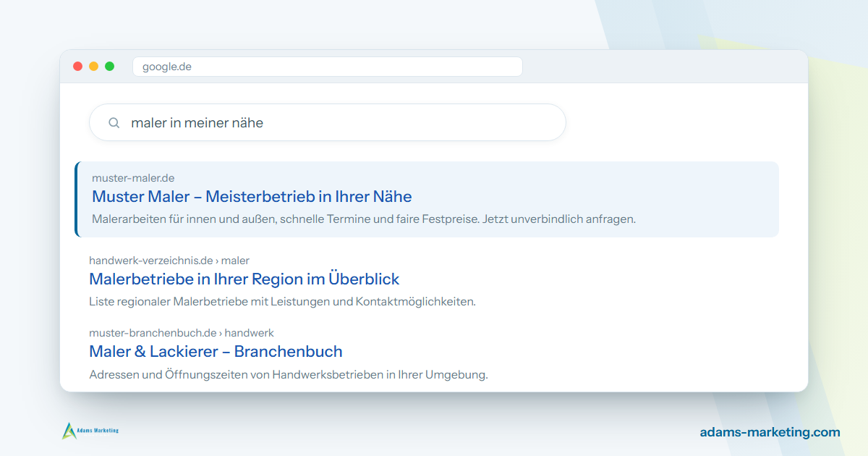Click the 'Malerarbeiten für innen und außen' description
This screenshot has height=456, width=868.
[364, 219]
